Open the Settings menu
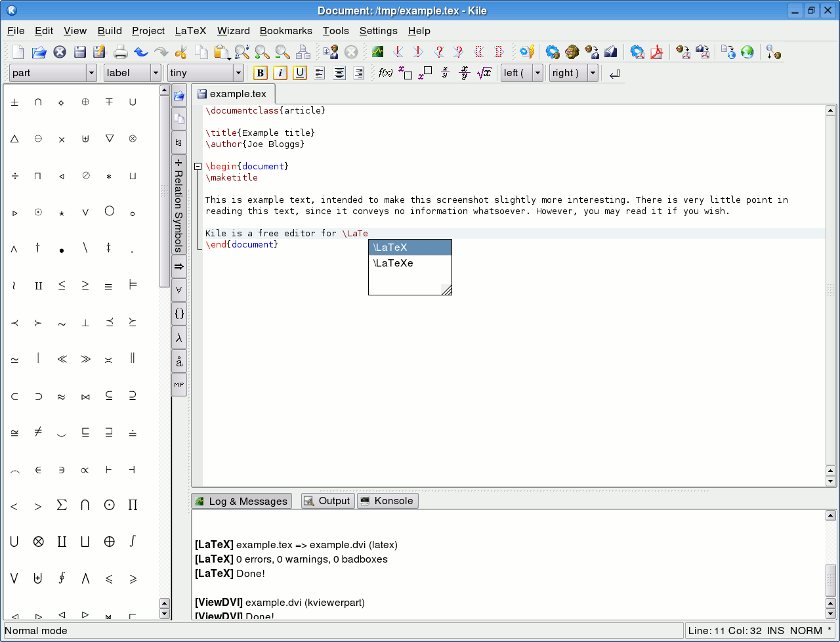The image size is (840, 642). pos(379,31)
